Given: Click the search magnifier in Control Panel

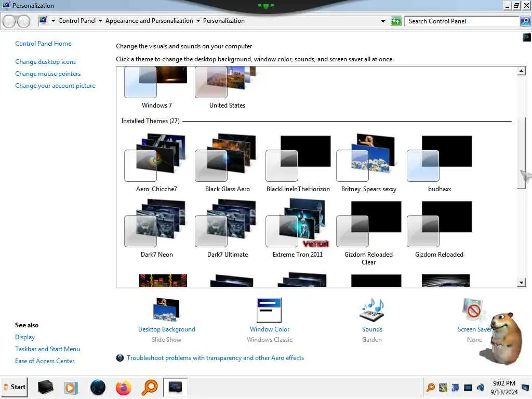Looking at the screenshot, I should (x=525, y=21).
